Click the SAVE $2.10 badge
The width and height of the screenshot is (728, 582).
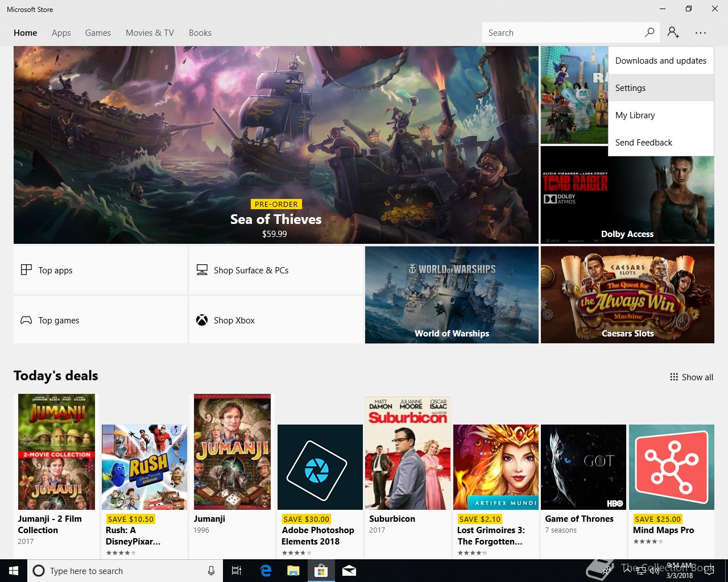pyautogui.click(x=479, y=519)
